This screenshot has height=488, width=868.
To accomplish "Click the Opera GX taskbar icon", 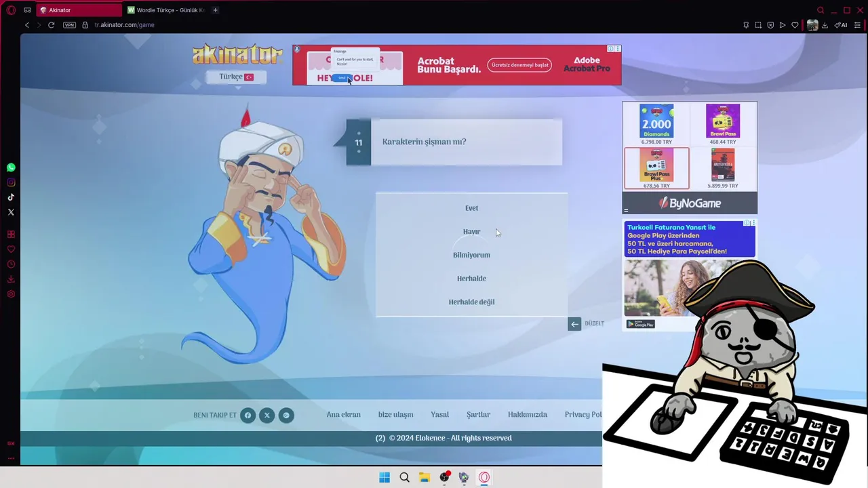I will pos(484,477).
